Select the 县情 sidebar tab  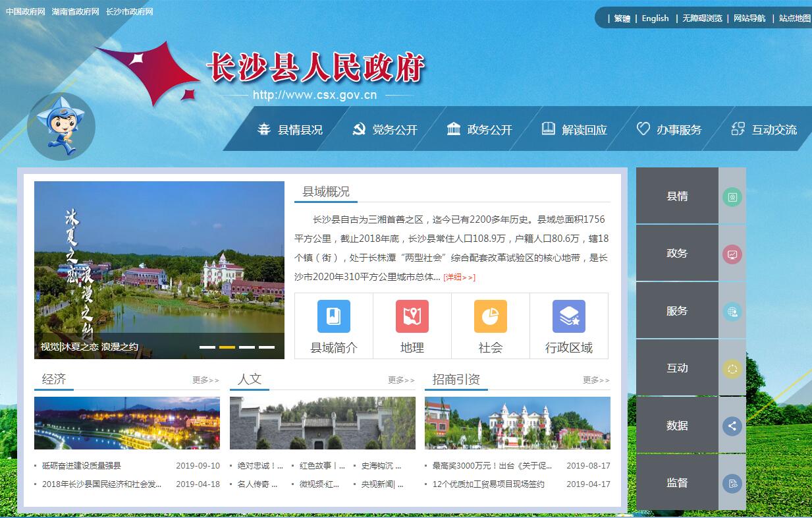click(x=677, y=196)
